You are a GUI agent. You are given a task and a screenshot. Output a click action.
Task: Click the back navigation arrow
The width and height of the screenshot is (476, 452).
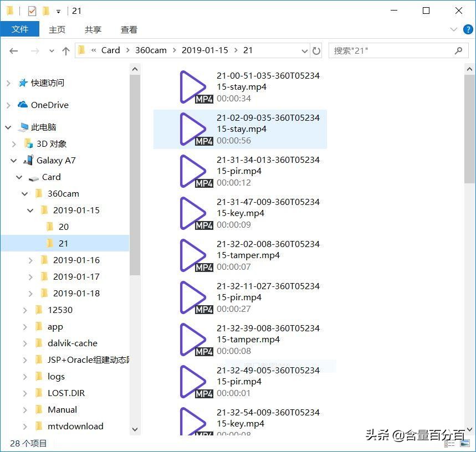pos(13,50)
